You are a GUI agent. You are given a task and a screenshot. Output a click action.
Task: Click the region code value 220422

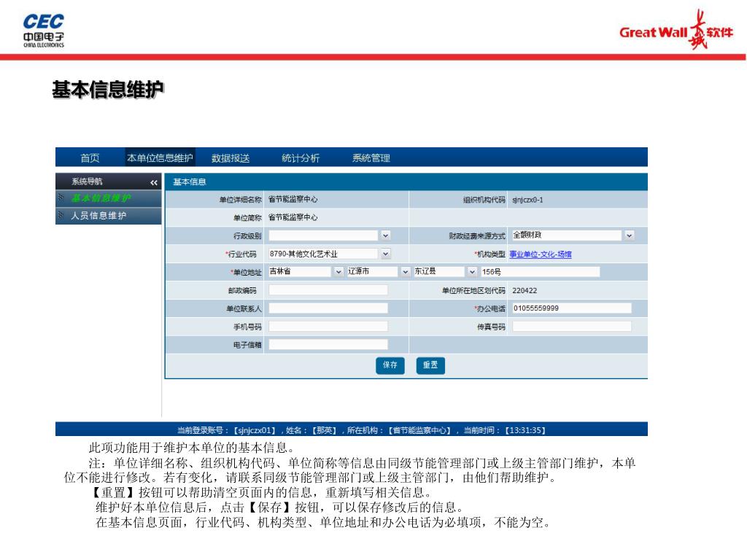pos(525,290)
